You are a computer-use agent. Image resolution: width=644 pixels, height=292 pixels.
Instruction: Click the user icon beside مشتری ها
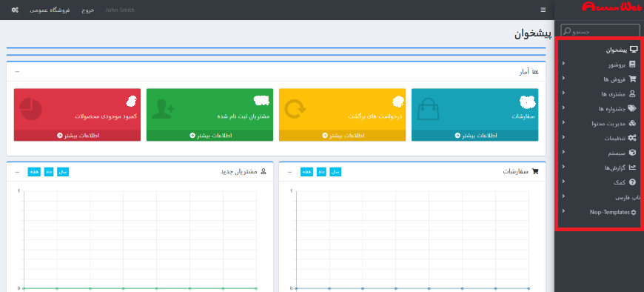pyautogui.click(x=632, y=94)
